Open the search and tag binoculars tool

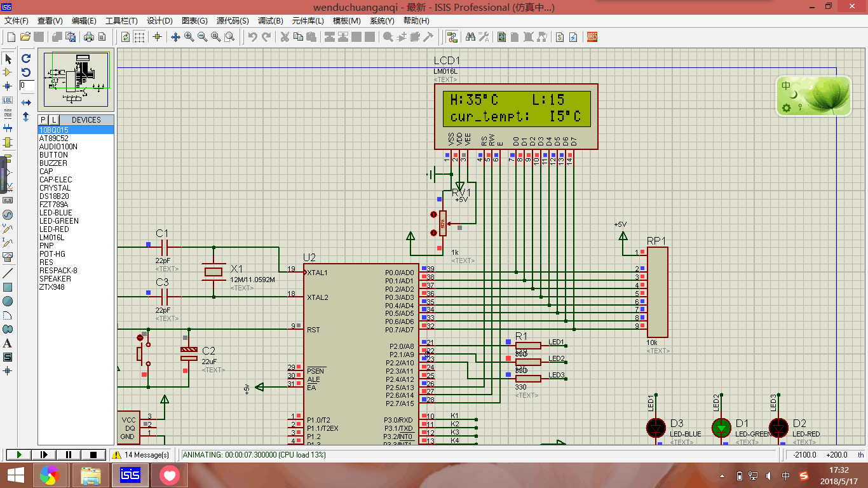470,37
